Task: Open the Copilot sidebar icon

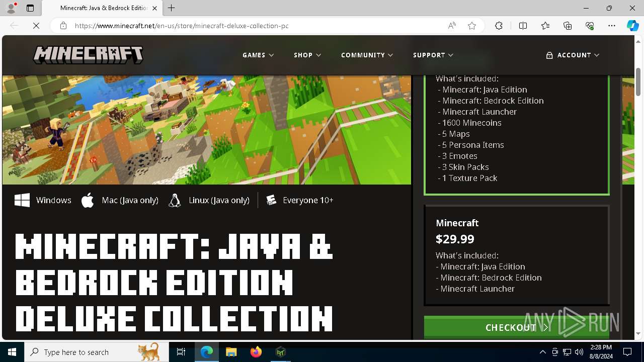Action: pyautogui.click(x=632, y=26)
